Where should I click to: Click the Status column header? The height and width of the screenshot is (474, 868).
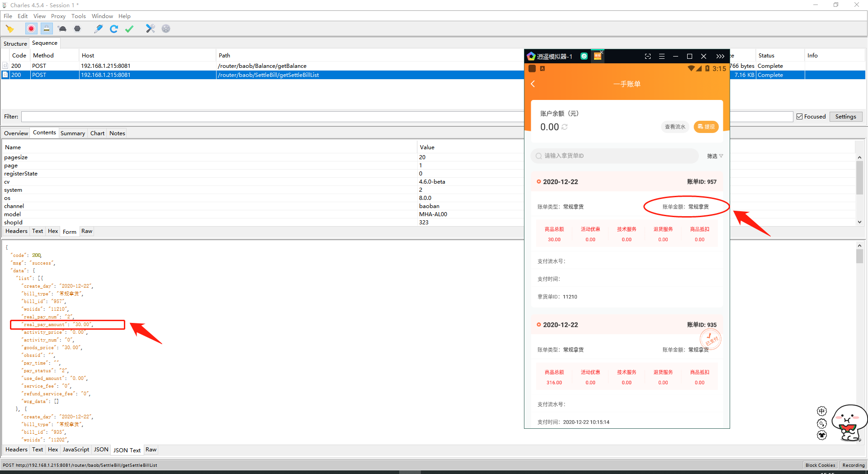pos(780,56)
